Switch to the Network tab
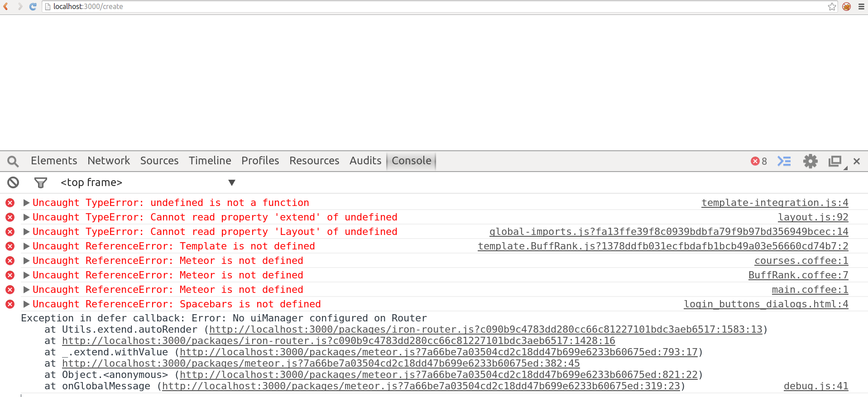 click(x=109, y=161)
